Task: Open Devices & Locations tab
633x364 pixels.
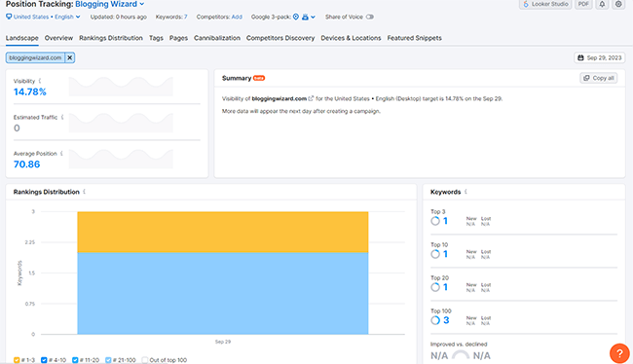Action: click(351, 38)
